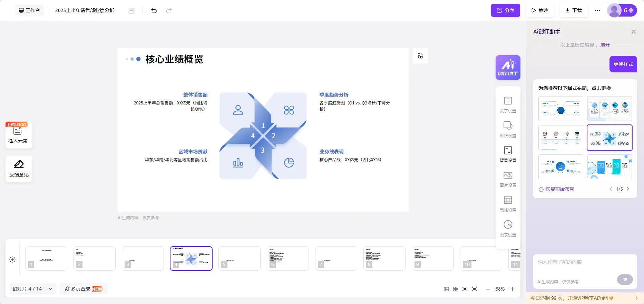
Task: Open 背景设置 background settings
Action: coord(508,154)
